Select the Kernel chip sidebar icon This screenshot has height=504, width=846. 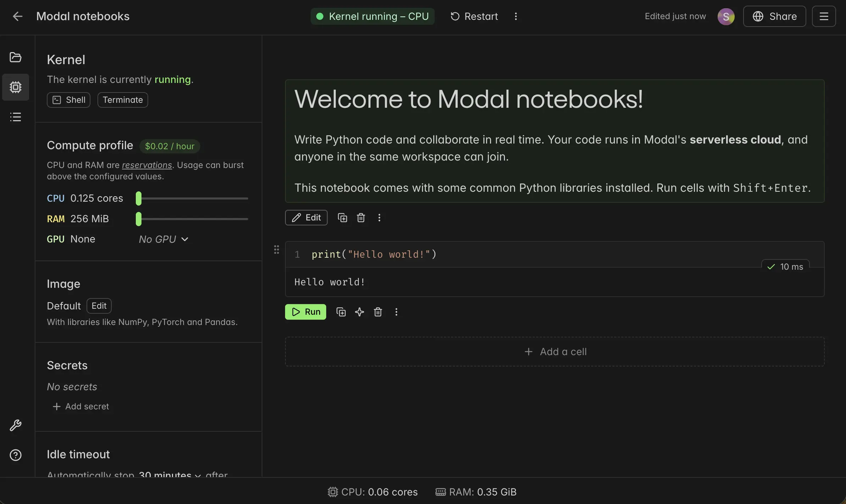click(x=15, y=87)
